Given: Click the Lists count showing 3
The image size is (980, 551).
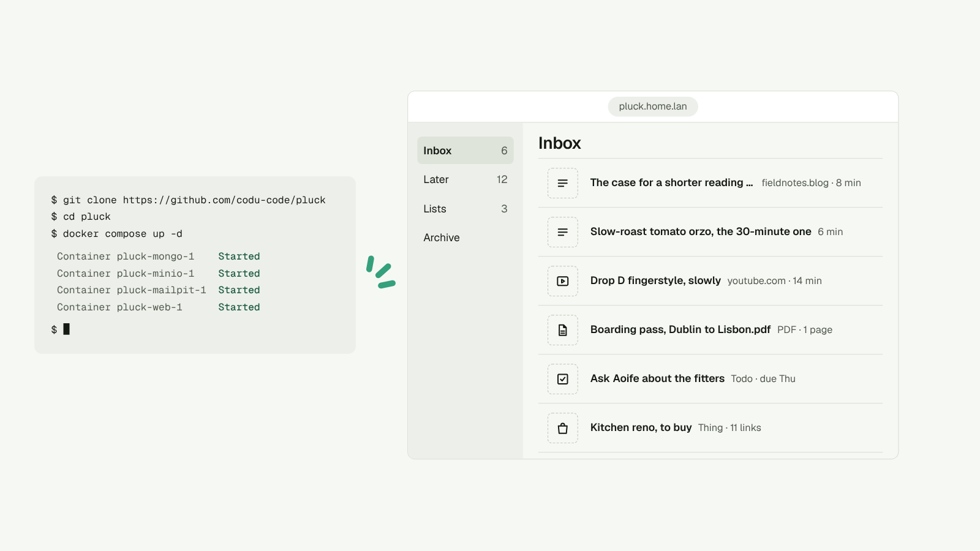Looking at the screenshot, I should click(504, 209).
